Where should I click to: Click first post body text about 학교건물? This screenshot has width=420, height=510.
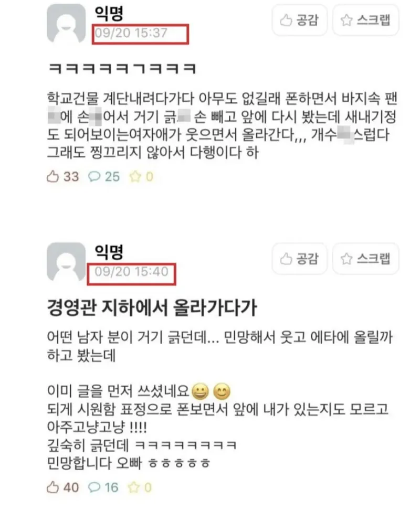click(222, 125)
